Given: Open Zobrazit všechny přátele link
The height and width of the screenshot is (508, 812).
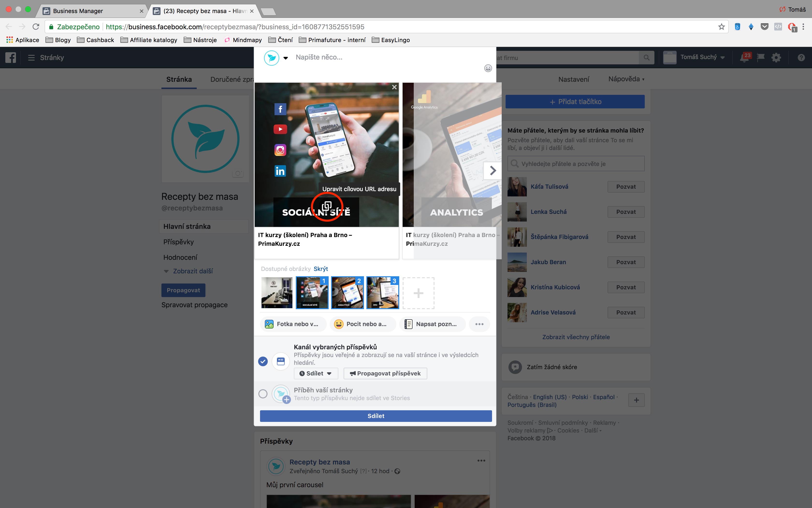Looking at the screenshot, I should click(576, 337).
